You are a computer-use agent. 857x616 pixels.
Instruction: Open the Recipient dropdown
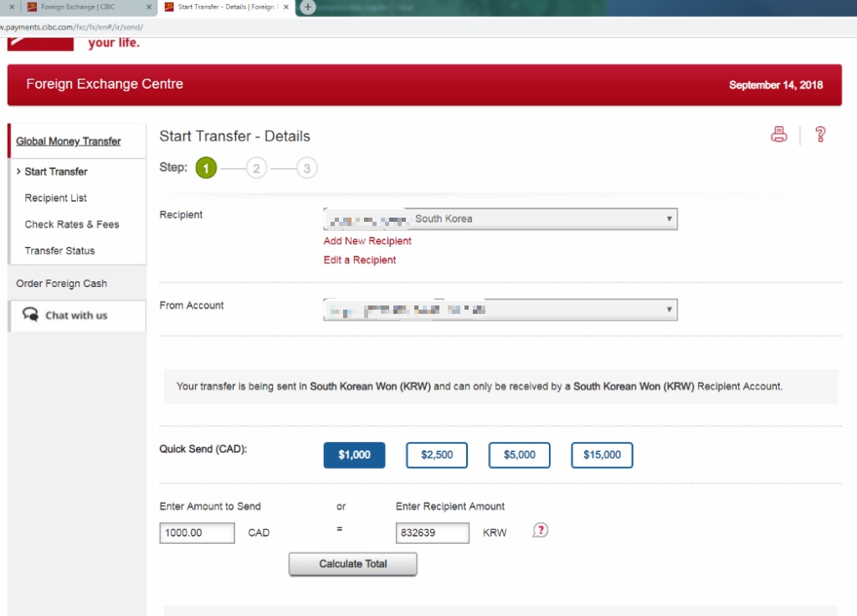(x=500, y=219)
